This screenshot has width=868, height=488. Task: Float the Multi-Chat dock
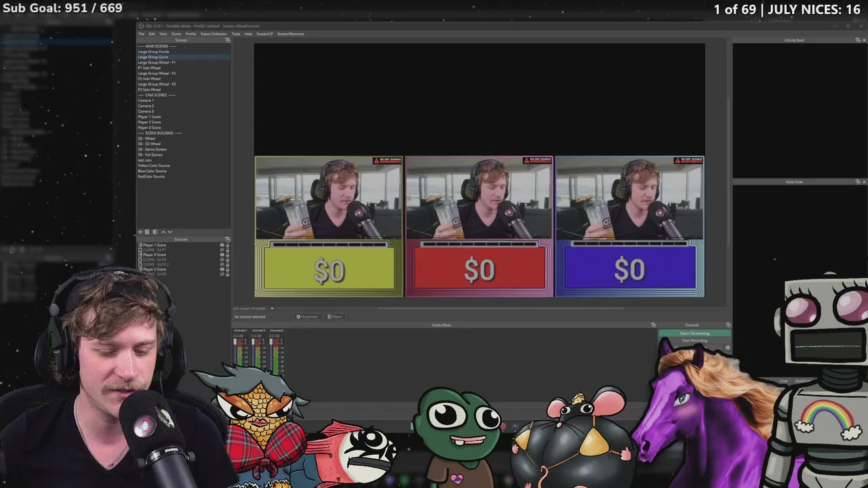pyautogui.click(x=857, y=182)
